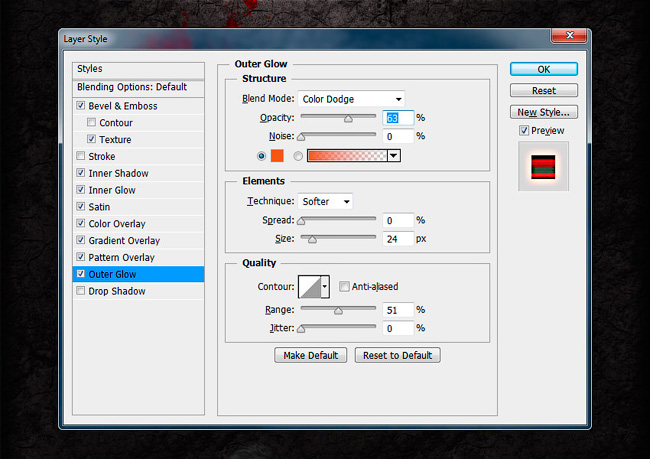Click the orange glow color swatch
The height and width of the screenshot is (459, 650).
tap(277, 155)
